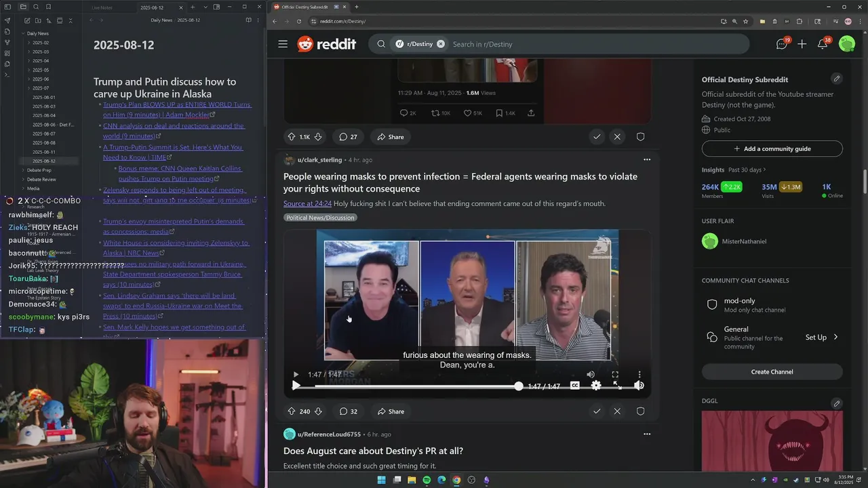The width and height of the screenshot is (868, 488).
Task: Open the Reddit hamburger menu
Action: point(283,44)
